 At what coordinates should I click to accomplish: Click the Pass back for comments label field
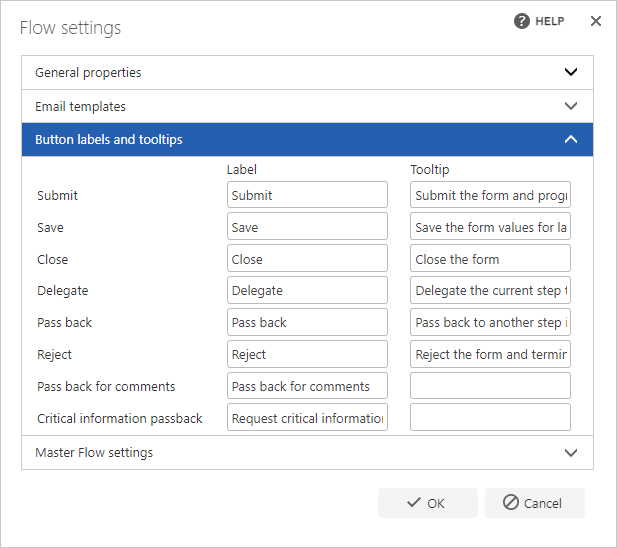tap(307, 386)
